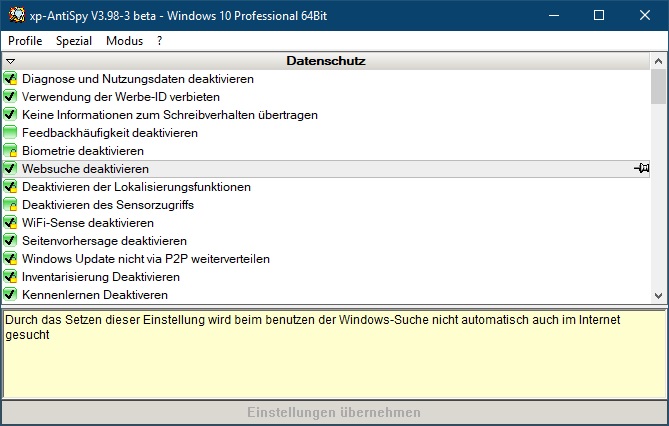The height and width of the screenshot is (426, 669).
Task: Toggle Seitenvorhersage deaktivieren checkbox
Action: tap(10, 240)
